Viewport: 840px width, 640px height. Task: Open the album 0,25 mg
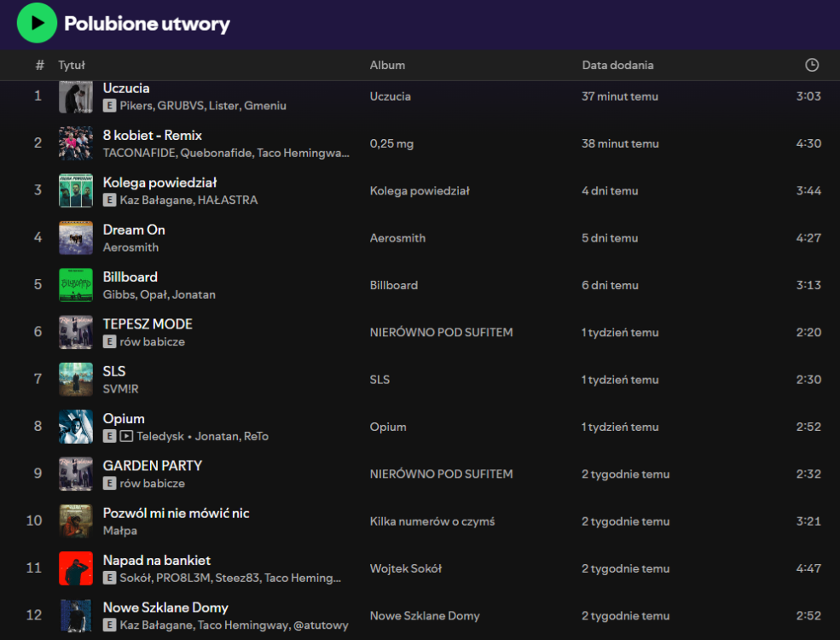click(391, 143)
